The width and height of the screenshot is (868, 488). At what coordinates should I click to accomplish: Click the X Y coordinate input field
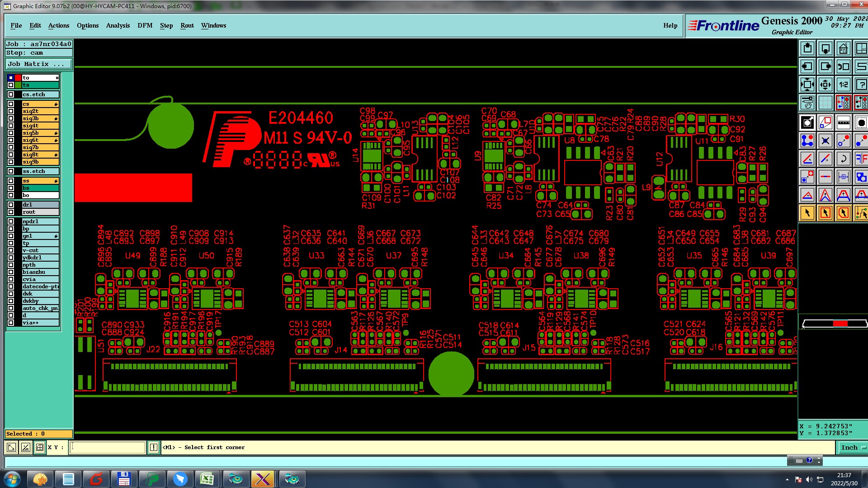pos(107,447)
